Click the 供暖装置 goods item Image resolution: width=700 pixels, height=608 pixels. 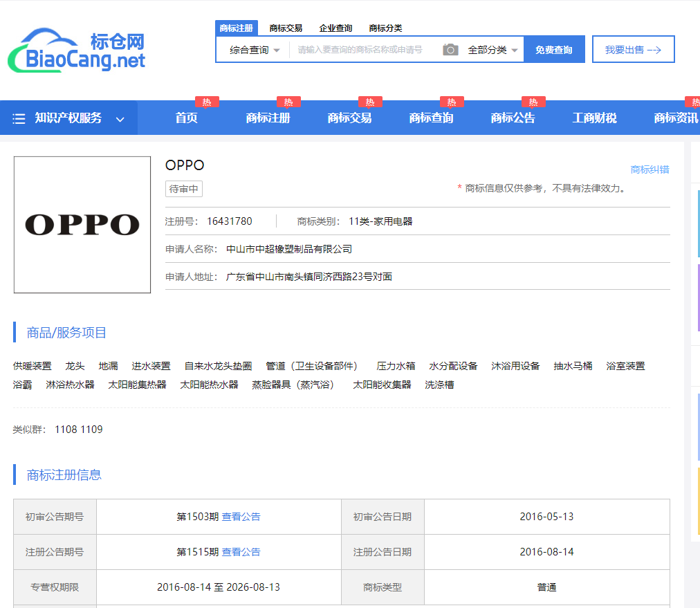32,366
